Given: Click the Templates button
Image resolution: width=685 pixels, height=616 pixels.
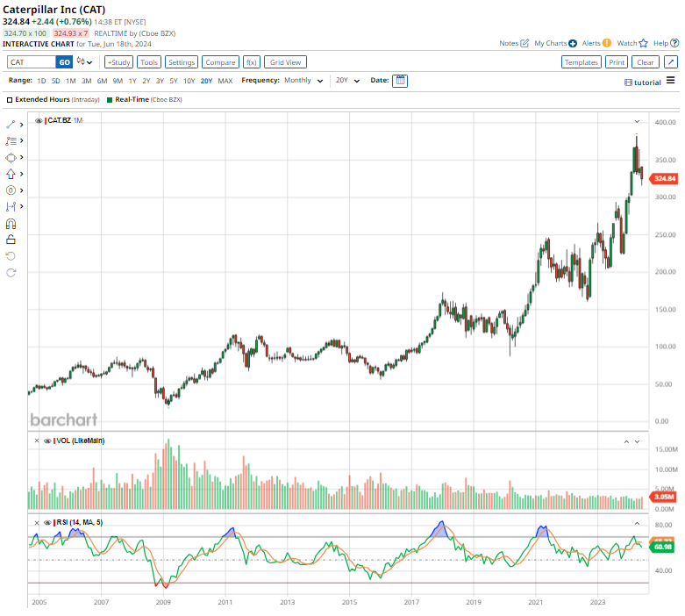Looking at the screenshot, I should [581, 62].
